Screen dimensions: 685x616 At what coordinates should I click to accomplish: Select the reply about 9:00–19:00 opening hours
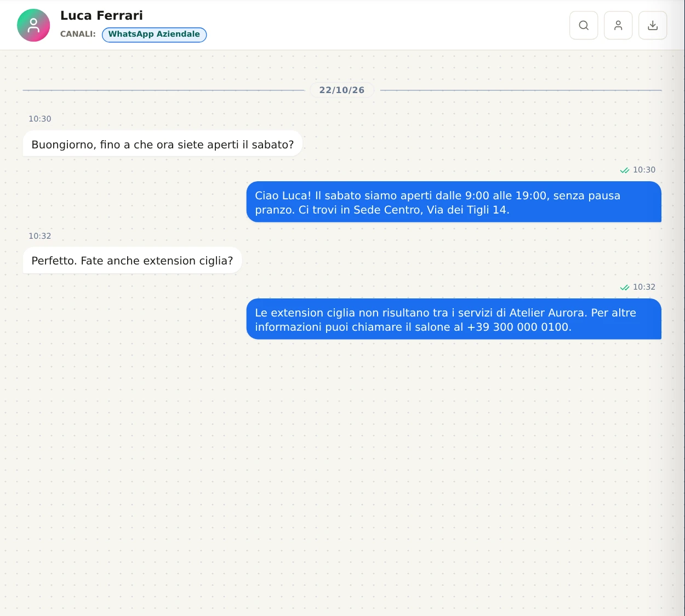click(454, 203)
